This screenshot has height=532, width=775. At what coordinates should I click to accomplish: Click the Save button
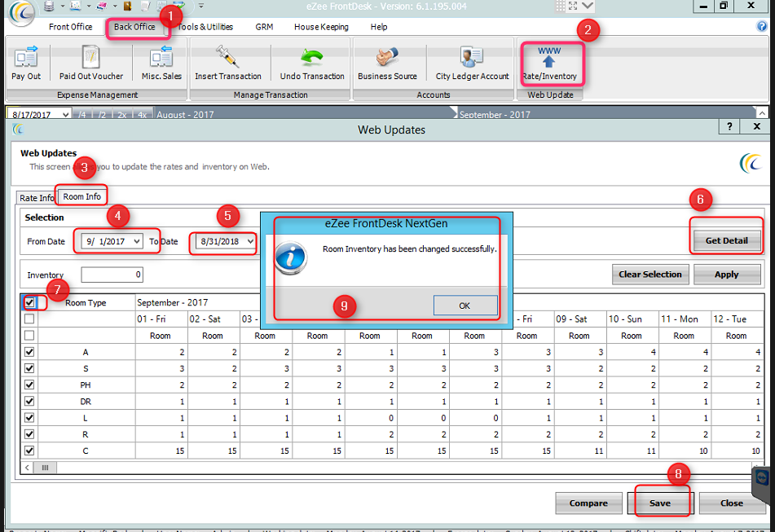[x=660, y=503]
